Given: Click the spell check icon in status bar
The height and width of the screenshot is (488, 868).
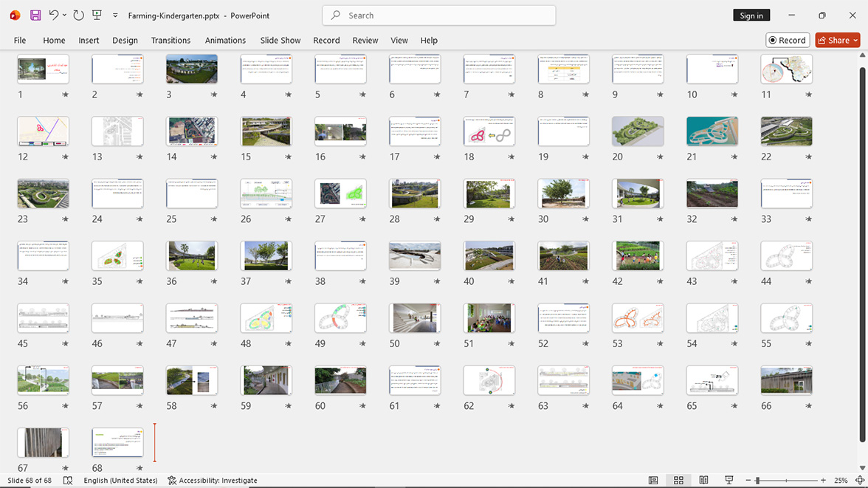Looking at the screenshot, I should point(68,480).
